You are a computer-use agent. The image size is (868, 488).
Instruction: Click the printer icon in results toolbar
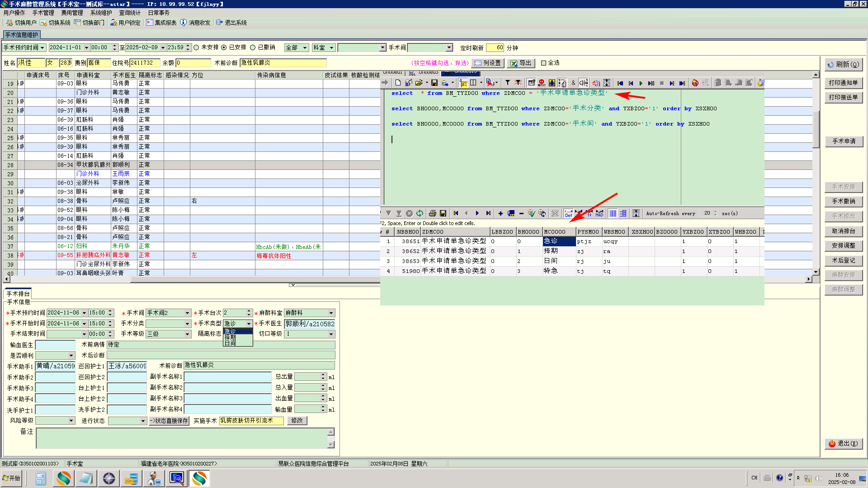(x=433, y=213)
